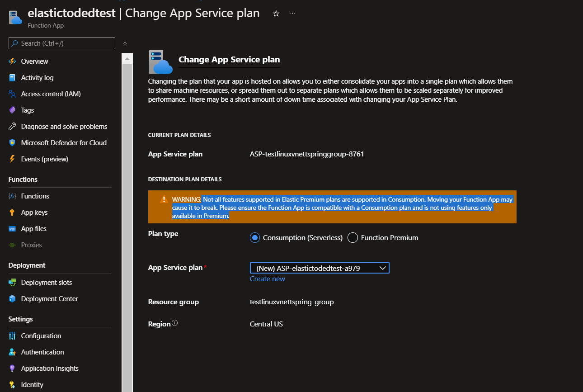This screenshot has height=392, width=583.
Task: Click the Functions fx icon
Action: (12, 196)
